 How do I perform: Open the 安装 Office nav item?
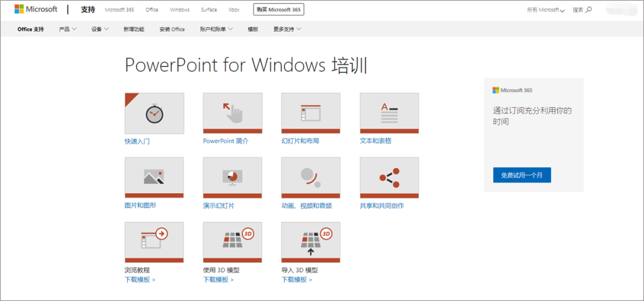click(x=172, y=29)
